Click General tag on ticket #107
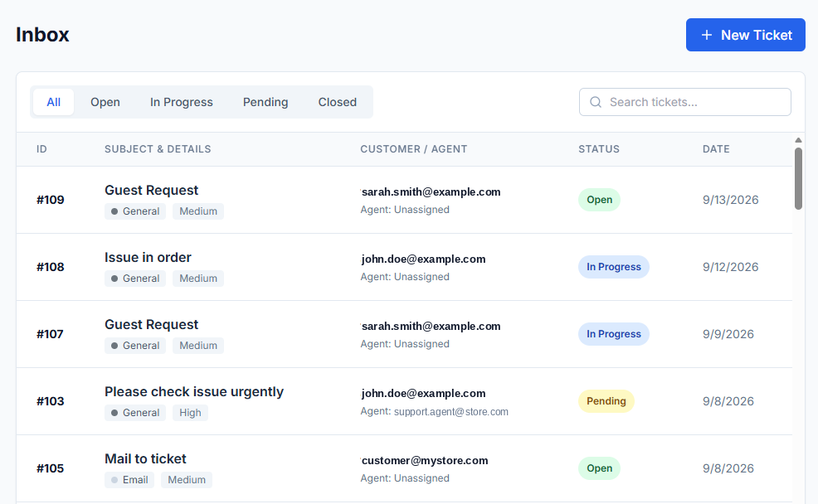The height and width of the screenshot is (504, 818). click(x=135, y=346)
